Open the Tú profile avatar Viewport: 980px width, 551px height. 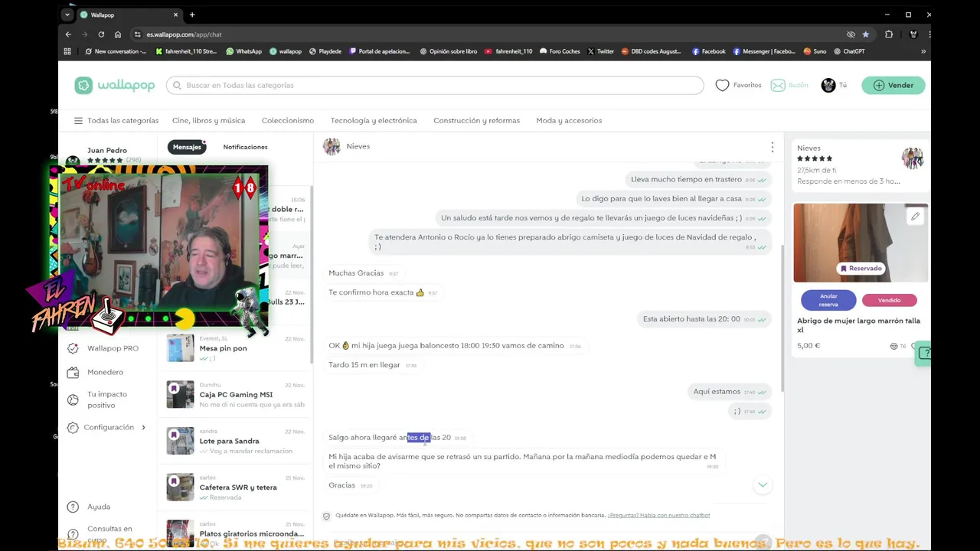[x=828, y=85]
